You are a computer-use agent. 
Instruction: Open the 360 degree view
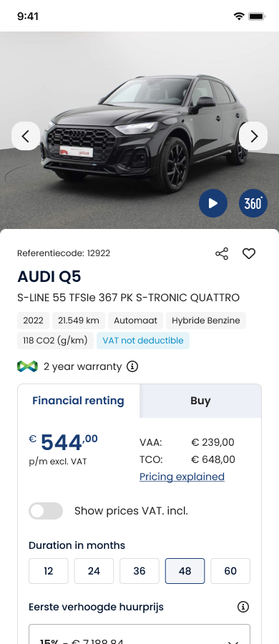coord(253,203)
